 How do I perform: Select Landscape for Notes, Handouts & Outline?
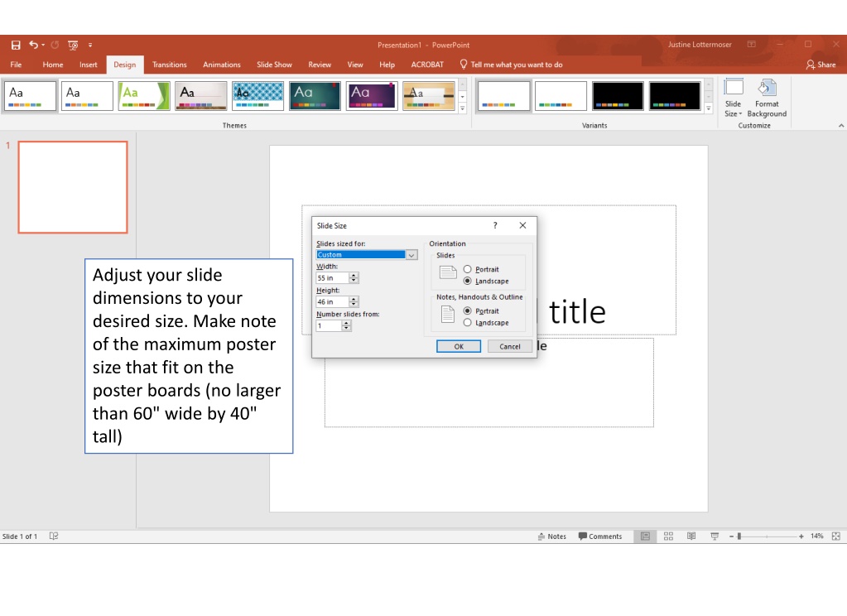[467, 323]
